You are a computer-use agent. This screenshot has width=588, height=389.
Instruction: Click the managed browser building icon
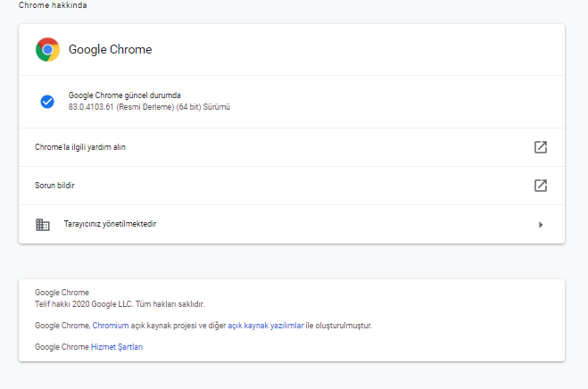(x=42, y=224)
